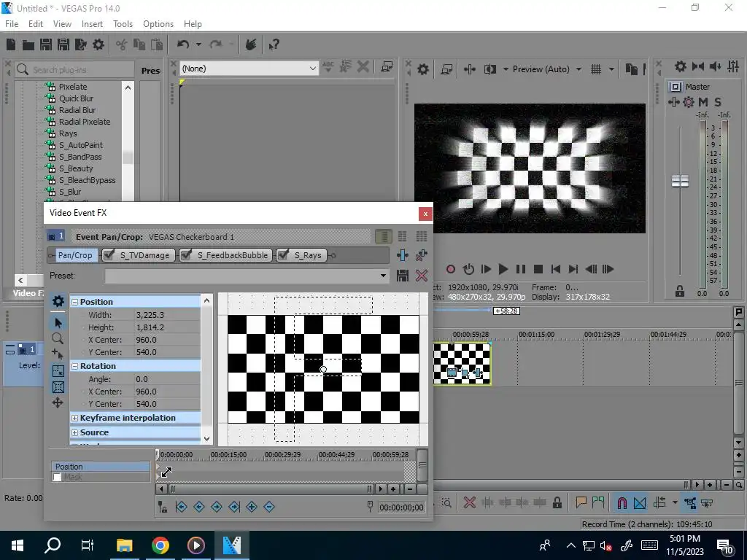
Task: Select the Normal Edit arrow tool
Action: coord(58,323)
